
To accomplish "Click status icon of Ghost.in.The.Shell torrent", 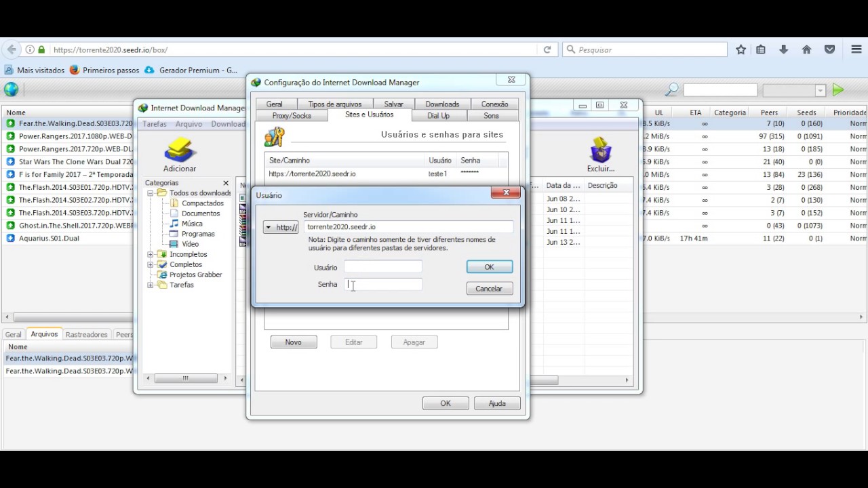I will point(11,226).
